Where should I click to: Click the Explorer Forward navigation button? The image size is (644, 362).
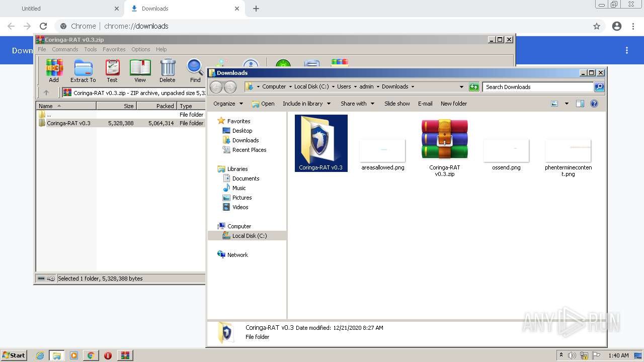pos(230,87)
